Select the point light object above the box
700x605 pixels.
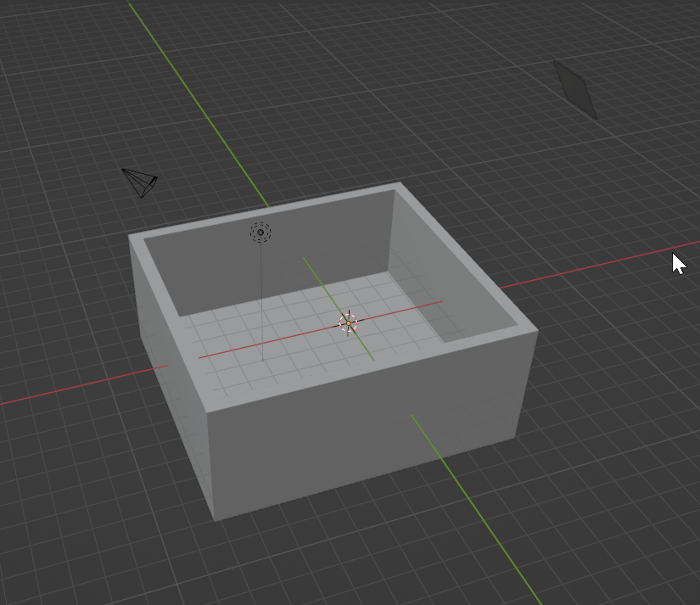[x=260, y=232]
